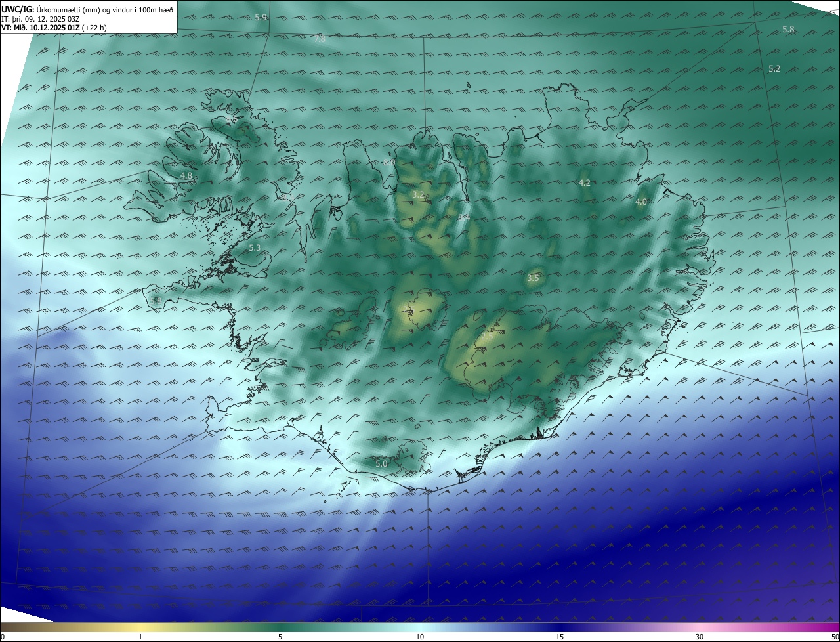Screen dimensions: 840x642
Task: Pick the yellow color band above tick 1
Action: tap(140, 628)
